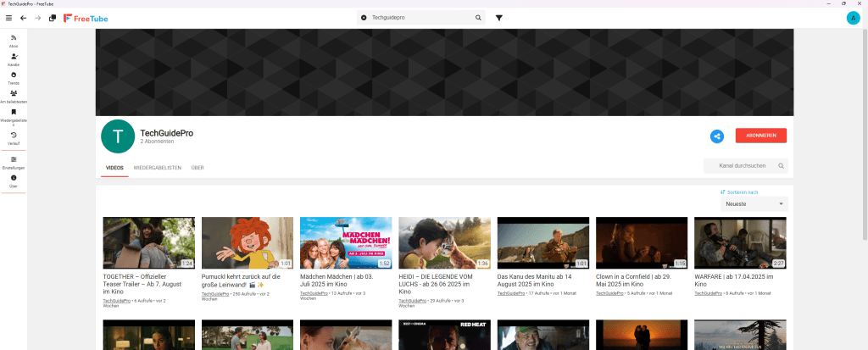Open the search filters funnel icon
The width and height of the screenshot is (868, 350).
pos(498,18)
